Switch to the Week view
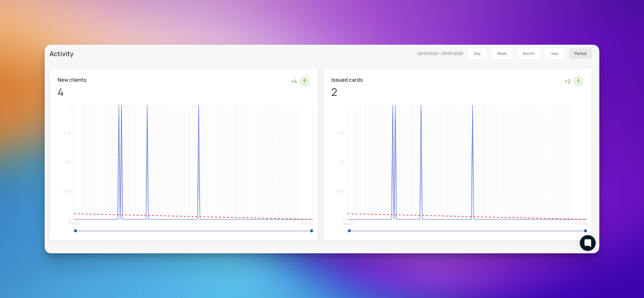 click(x=501, y=53)
